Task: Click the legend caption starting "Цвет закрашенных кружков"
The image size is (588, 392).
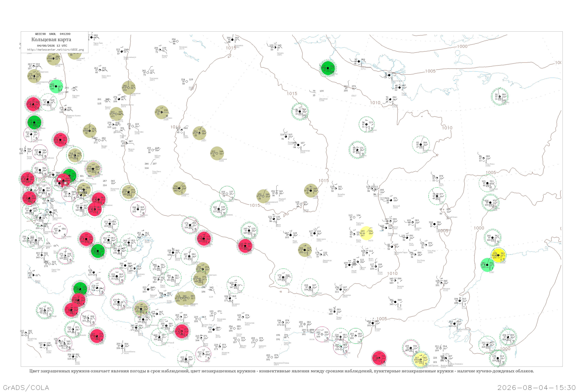Action: click(x=281, y=371)
